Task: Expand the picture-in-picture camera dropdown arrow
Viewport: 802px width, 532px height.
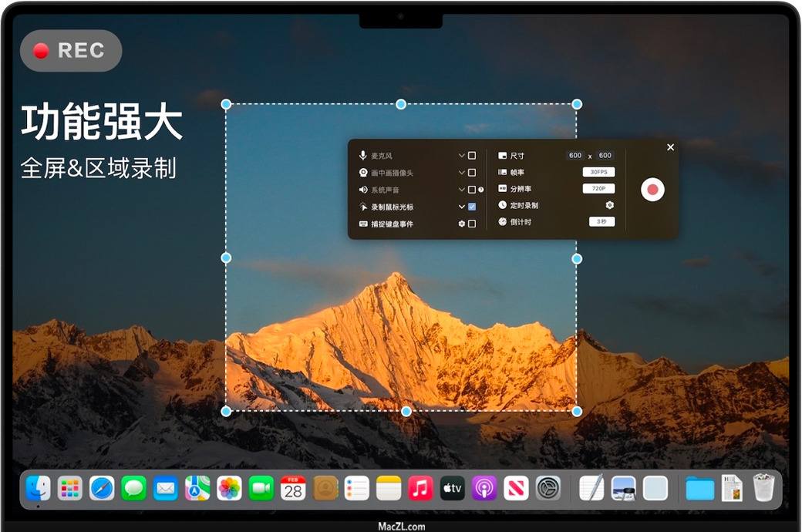Action: tap(462, 173)
